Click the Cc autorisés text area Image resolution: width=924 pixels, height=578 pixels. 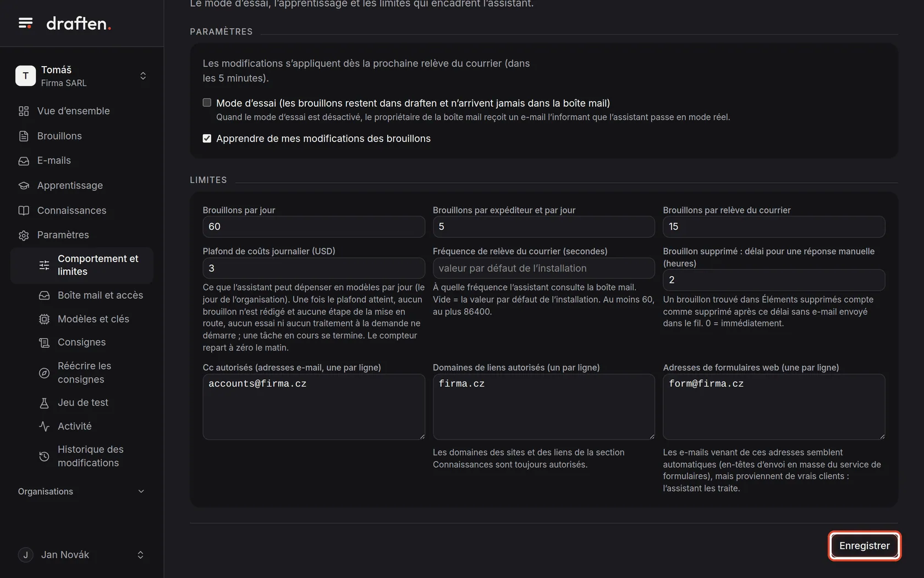[x=313, y=407]
